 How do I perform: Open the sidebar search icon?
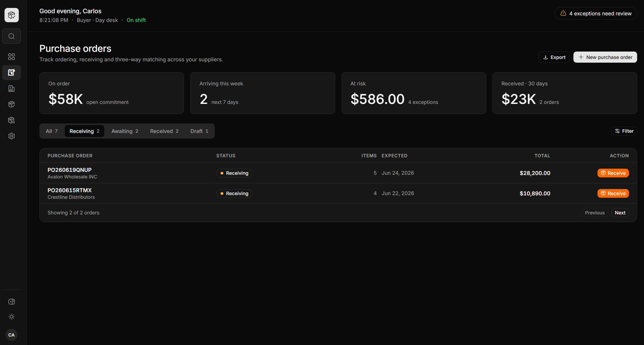click(11, 36)
